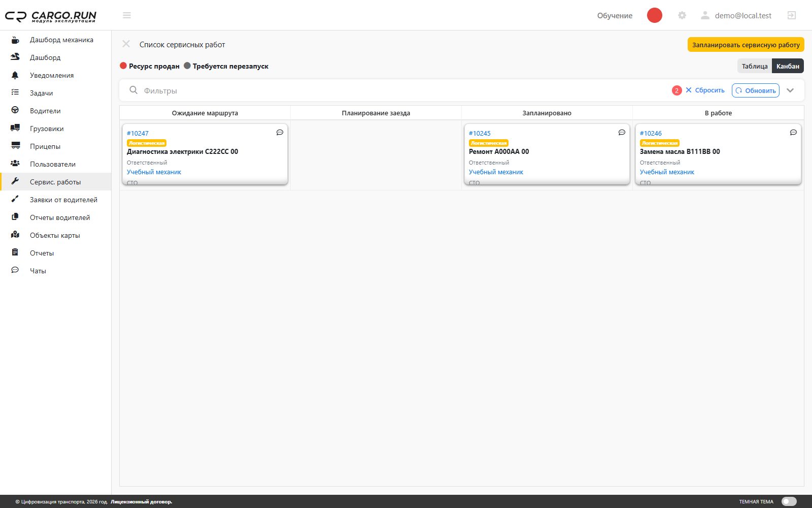This screenshot has width=812, height=508.
Task: Open Заявки от водителей
Action: [x=56, y=200]
